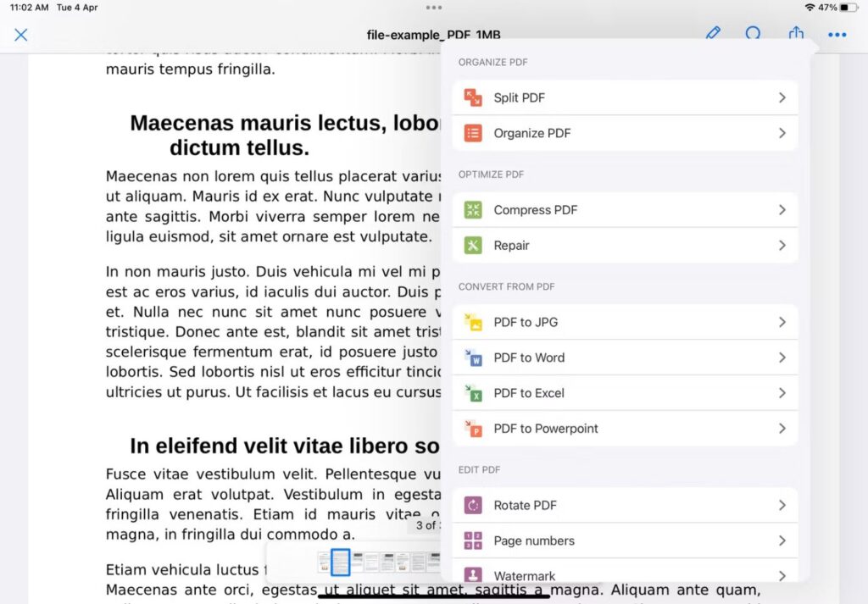Select PDF to Excel conversion
Image resolution: width=868 pixels, height=604 pixels.
(625, 393)
